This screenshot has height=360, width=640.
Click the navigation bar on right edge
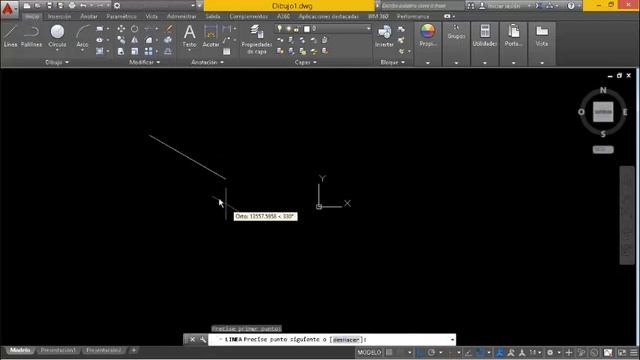click(627, 216)
